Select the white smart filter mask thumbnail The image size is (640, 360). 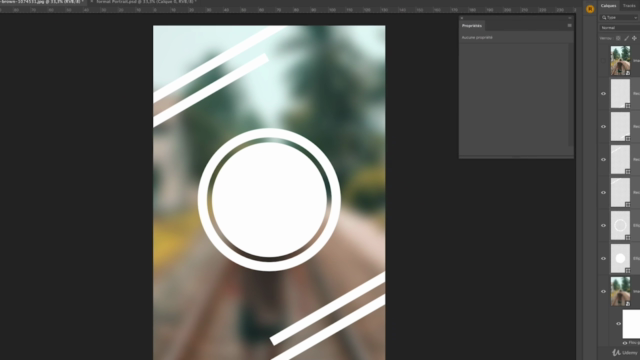(631, 324)
